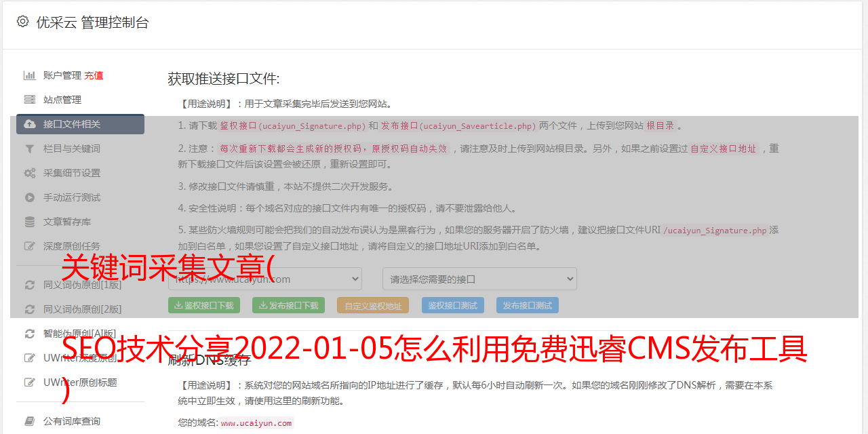Click the refresh icon for 同义词伪原创[1版]

[30, 285]
